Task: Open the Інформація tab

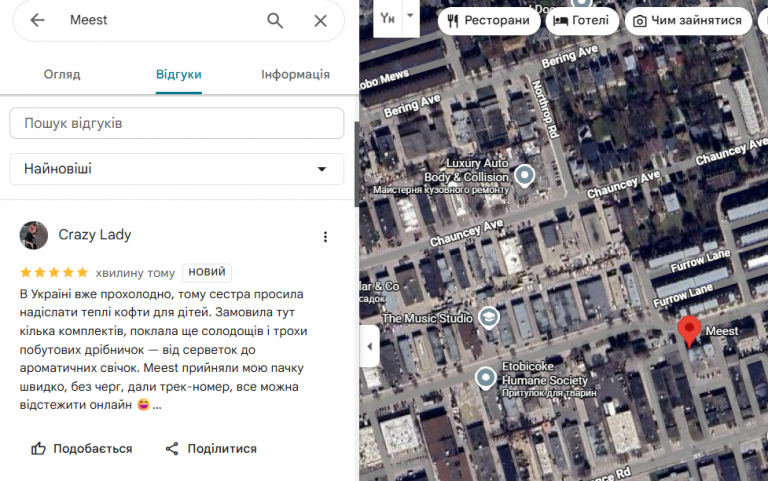Action: 295,74
